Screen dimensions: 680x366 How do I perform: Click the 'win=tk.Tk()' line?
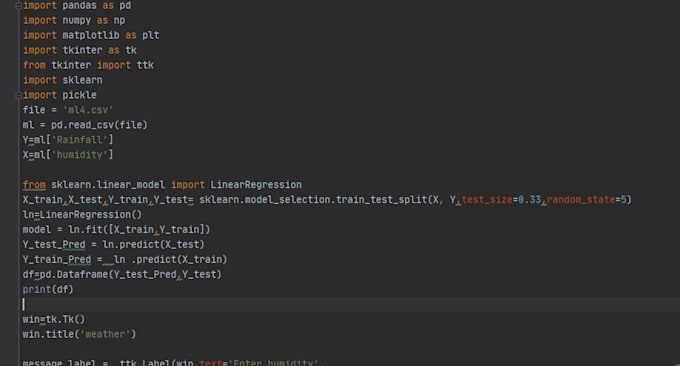(54, 319)
